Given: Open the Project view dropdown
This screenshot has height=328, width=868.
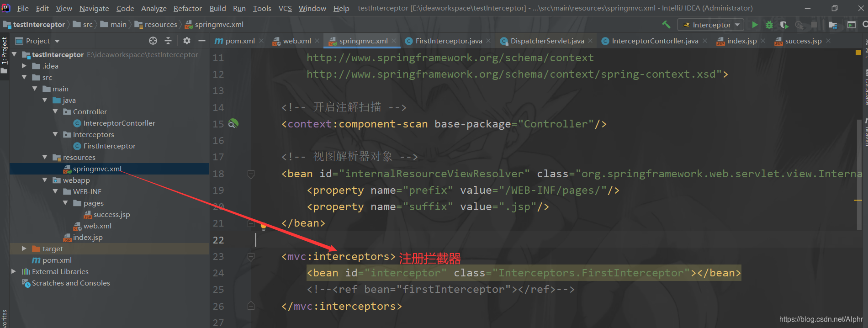Looking at the screenshot, I should pos(38,41).
